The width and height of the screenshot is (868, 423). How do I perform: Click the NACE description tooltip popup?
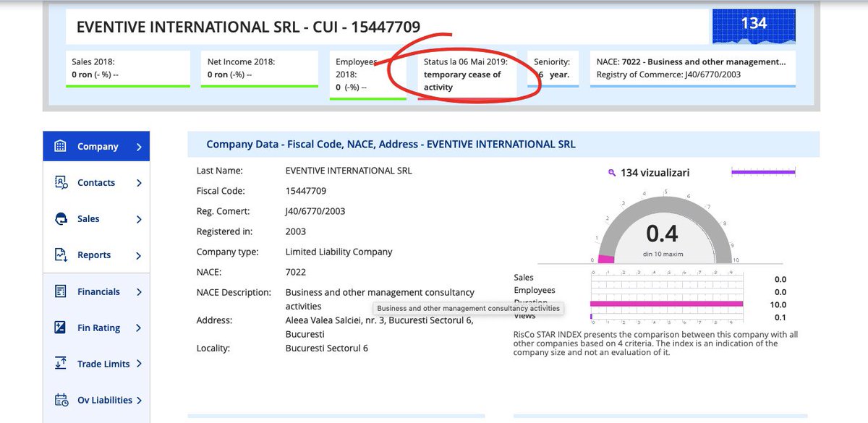click(x=469, y=308)
